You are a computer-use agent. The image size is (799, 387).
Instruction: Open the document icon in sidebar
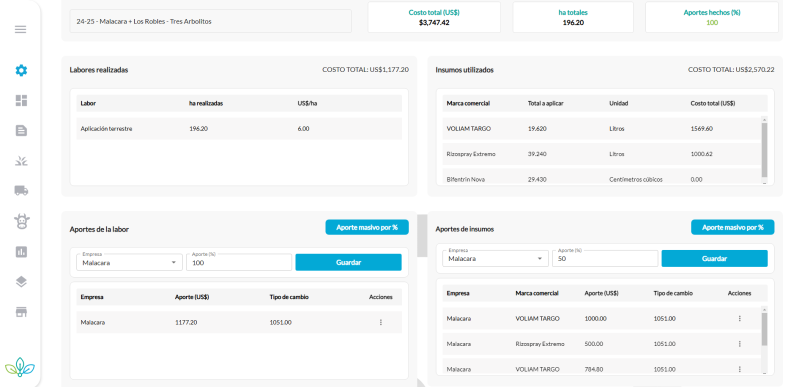coord(21,131)
